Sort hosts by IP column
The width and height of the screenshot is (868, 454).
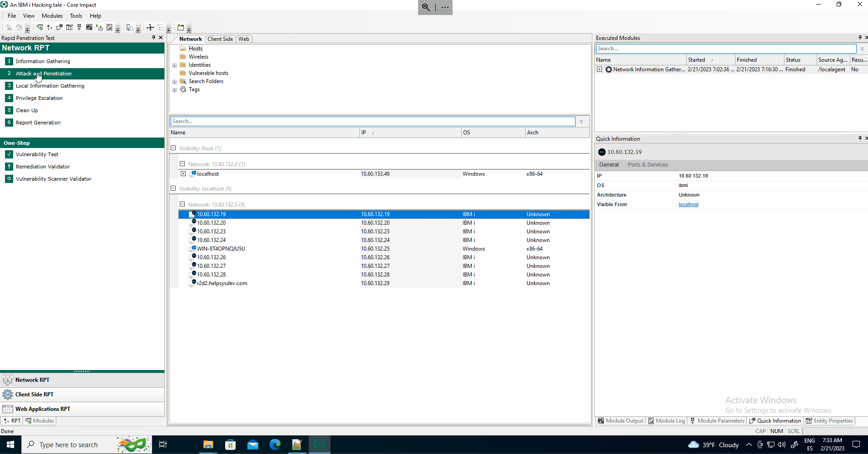pyautogui.click(x=410, y=133)
